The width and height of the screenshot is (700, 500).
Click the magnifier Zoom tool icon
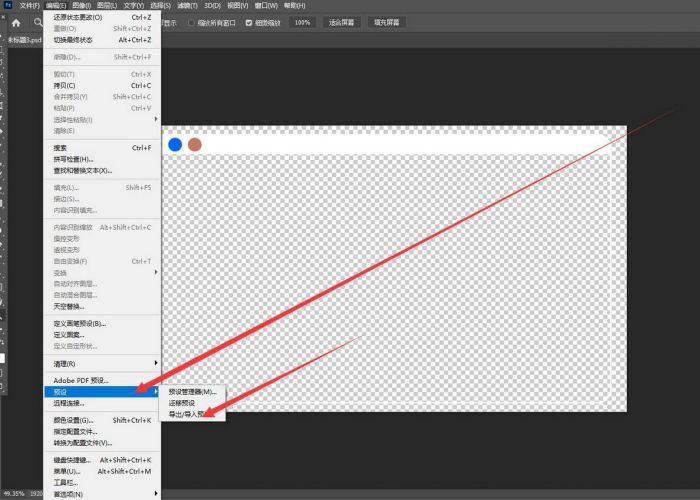click(x=38, y=22)
